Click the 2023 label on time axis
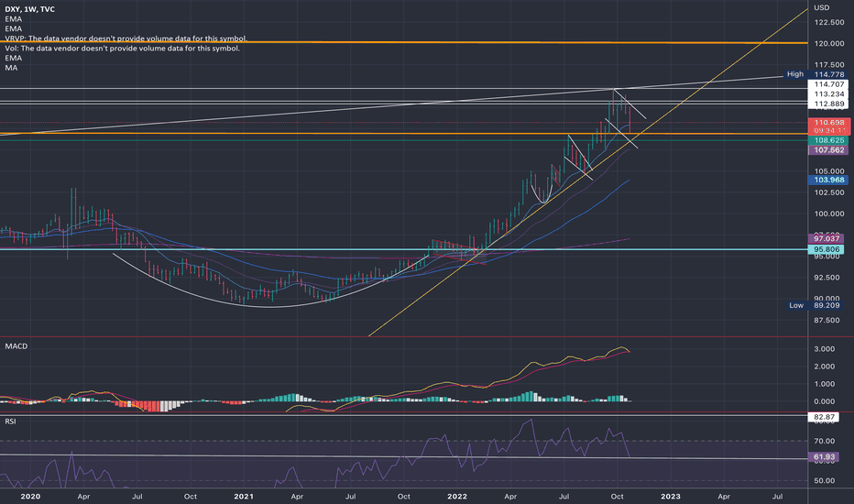This screenshot has height=504, width=854. click(671, 497)
